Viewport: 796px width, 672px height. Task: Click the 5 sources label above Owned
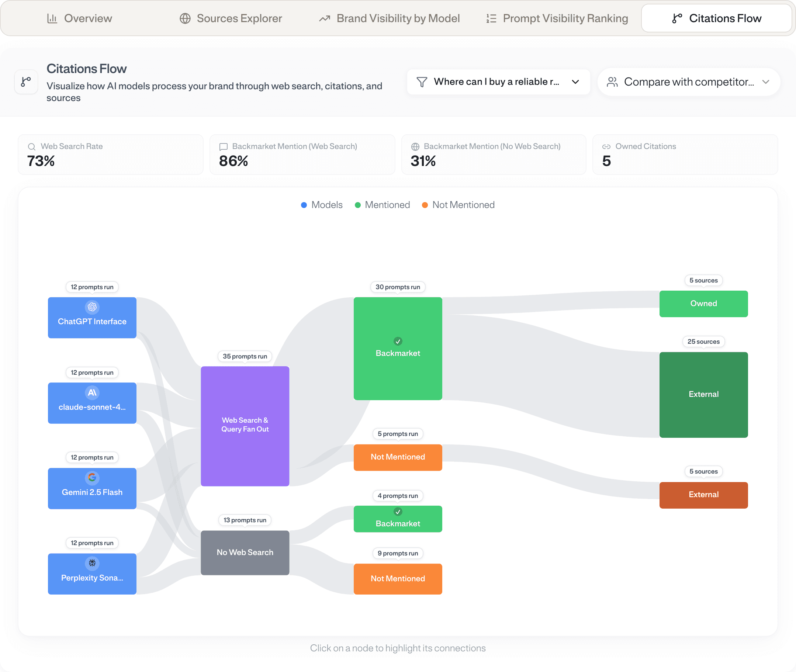click(x=703, y=281)
